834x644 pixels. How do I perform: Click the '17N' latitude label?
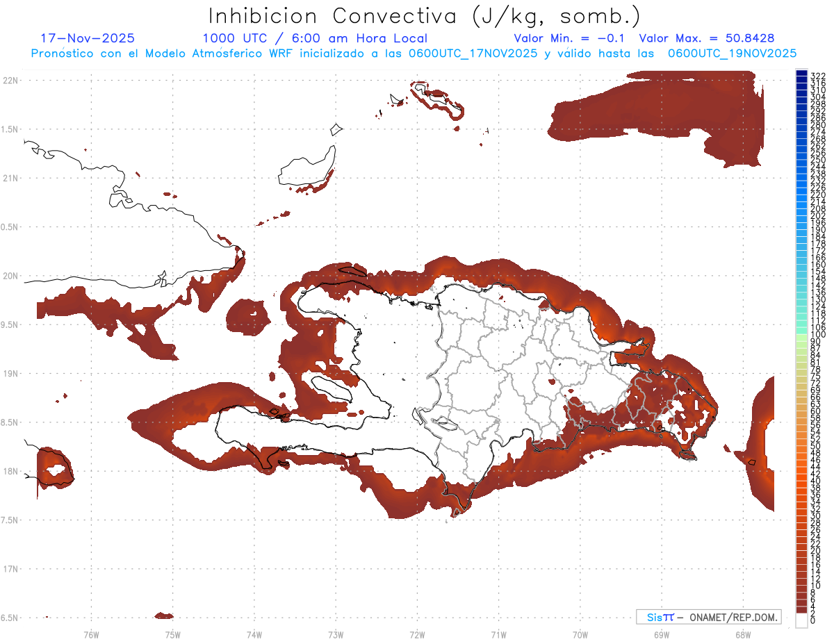point(10,569)
